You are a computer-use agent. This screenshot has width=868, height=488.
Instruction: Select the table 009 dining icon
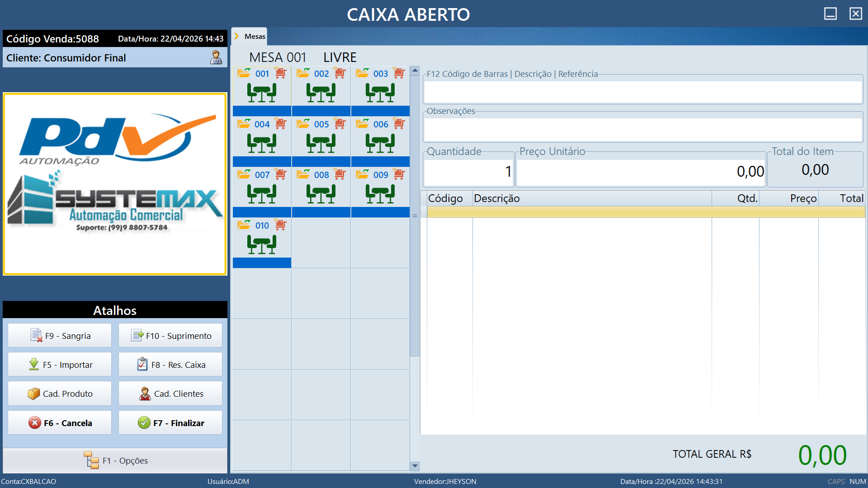[x=380, y=194]
